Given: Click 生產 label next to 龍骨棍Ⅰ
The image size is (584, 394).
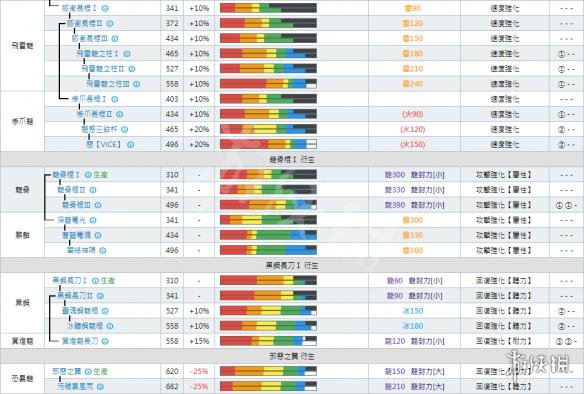Looking at the screenshot, I should 100,175.
